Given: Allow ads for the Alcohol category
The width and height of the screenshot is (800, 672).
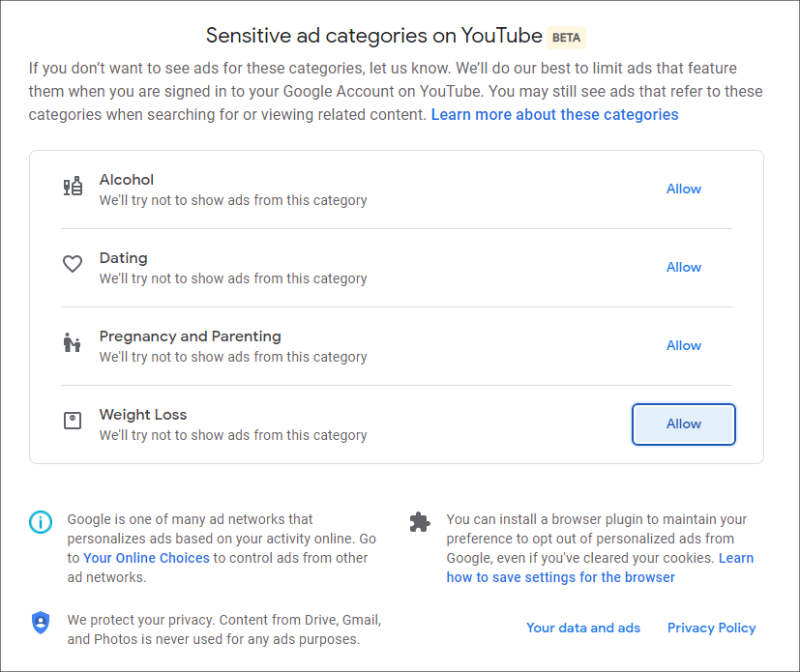Looking at the screenshot, I should (x=684, y=190).
